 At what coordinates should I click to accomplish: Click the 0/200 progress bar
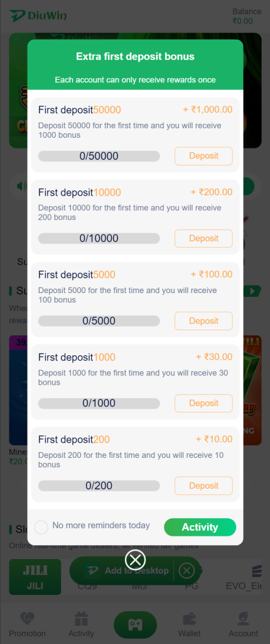coord(99,486)
